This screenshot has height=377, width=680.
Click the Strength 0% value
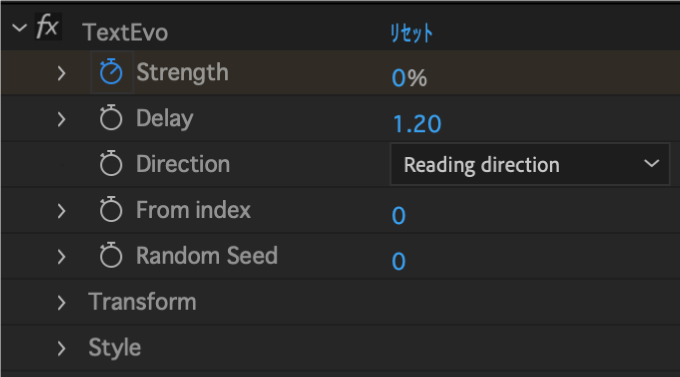(x=409, y=78)
